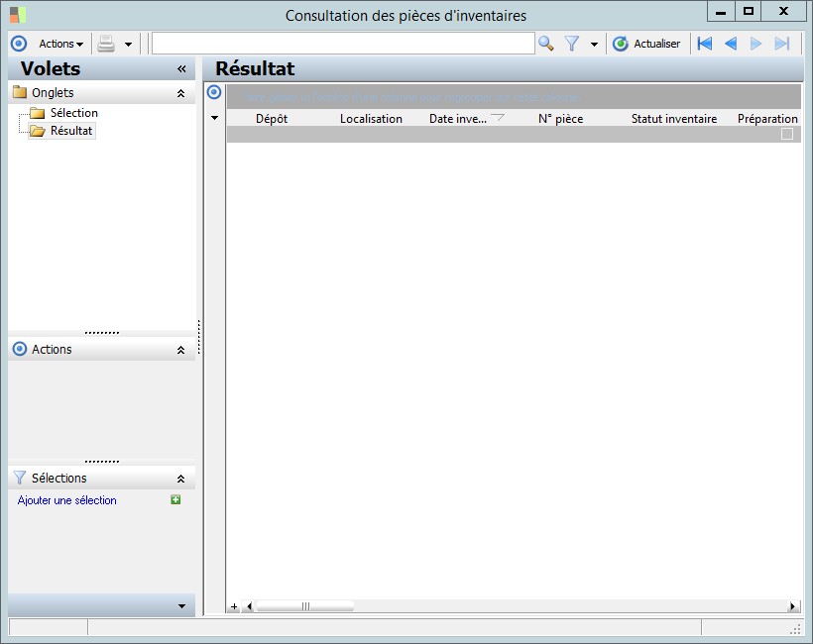Open the grid row options arrow
Screen dimensions: 813x644
tap(215, 118)
